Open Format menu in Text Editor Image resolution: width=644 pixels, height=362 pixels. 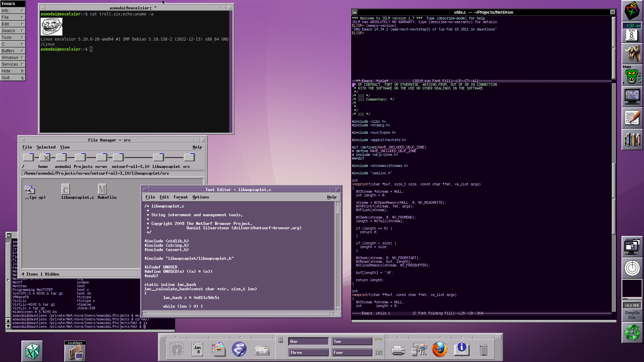(x=180, y=197)
